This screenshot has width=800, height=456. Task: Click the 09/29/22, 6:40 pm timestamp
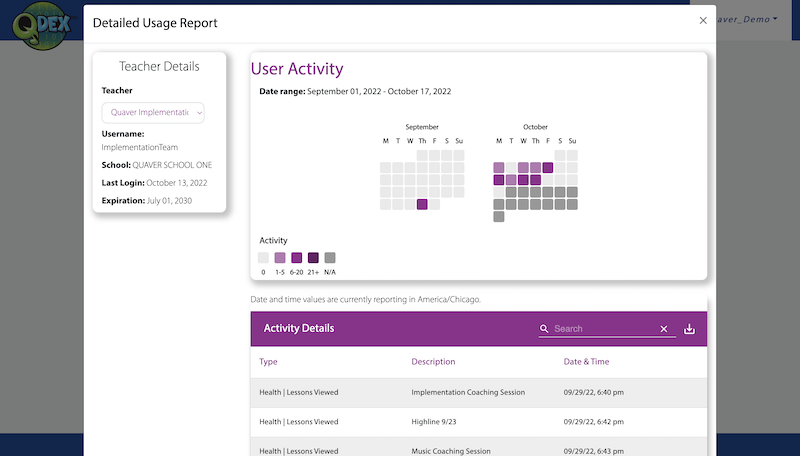(x=593, y=392)
